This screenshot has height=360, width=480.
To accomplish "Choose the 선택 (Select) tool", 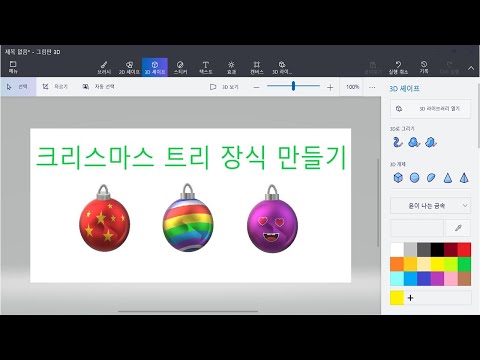I will (x=18, y=87).
